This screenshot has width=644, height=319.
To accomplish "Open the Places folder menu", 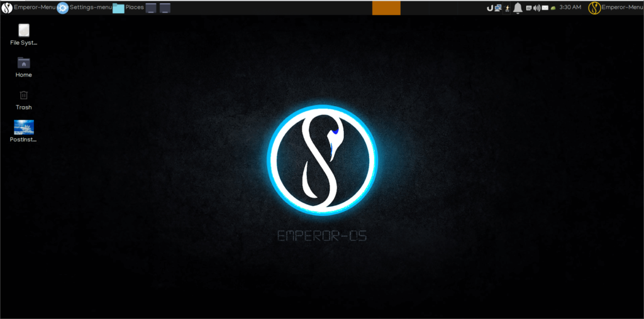I will 128,8.
